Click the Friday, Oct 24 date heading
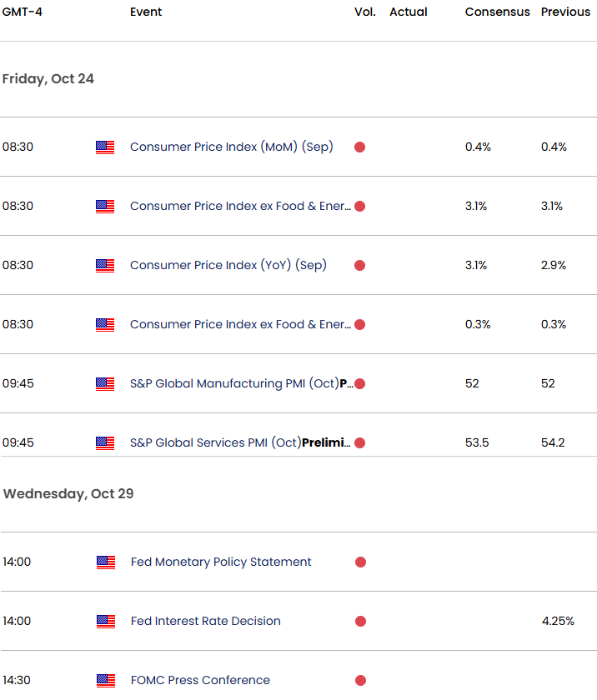The image size is (597, 700). [x=48, y=79]
